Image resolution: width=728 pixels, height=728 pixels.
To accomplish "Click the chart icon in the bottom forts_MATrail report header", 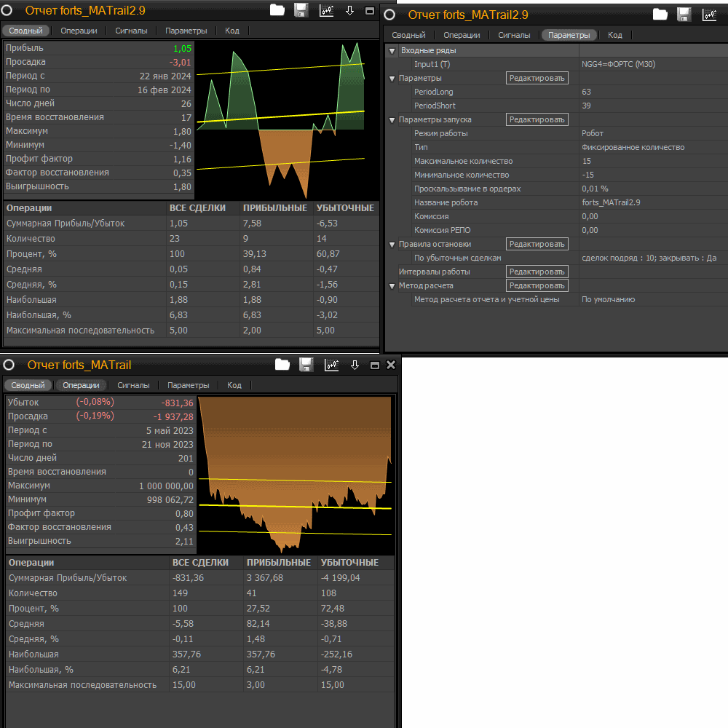I will click(x=331, y=365).
